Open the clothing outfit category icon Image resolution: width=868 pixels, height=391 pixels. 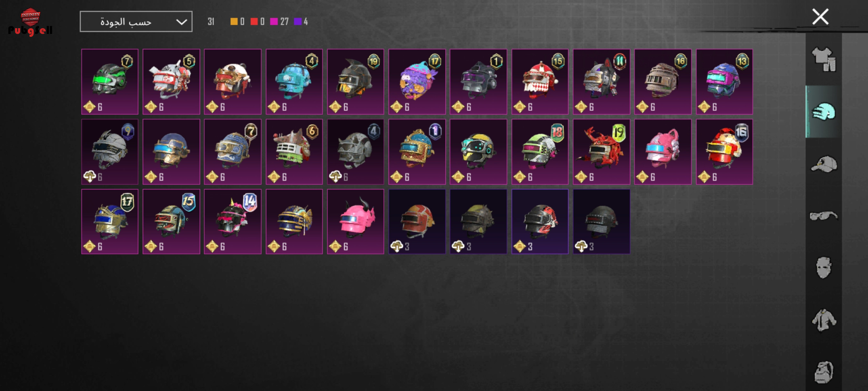click(824, 59)
